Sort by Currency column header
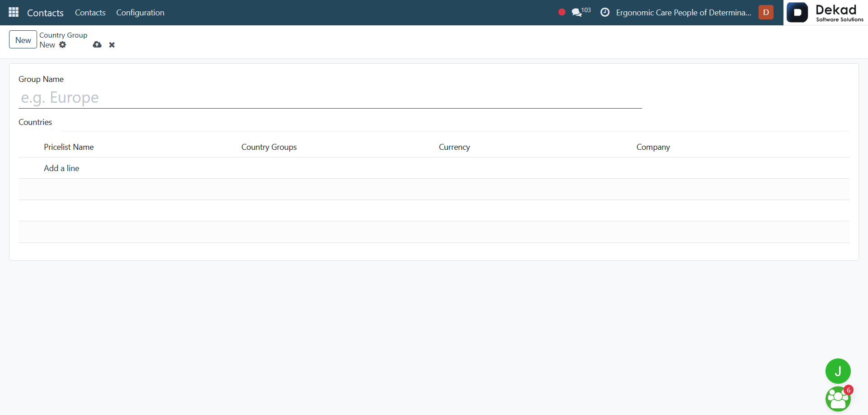 coord(454,147)
